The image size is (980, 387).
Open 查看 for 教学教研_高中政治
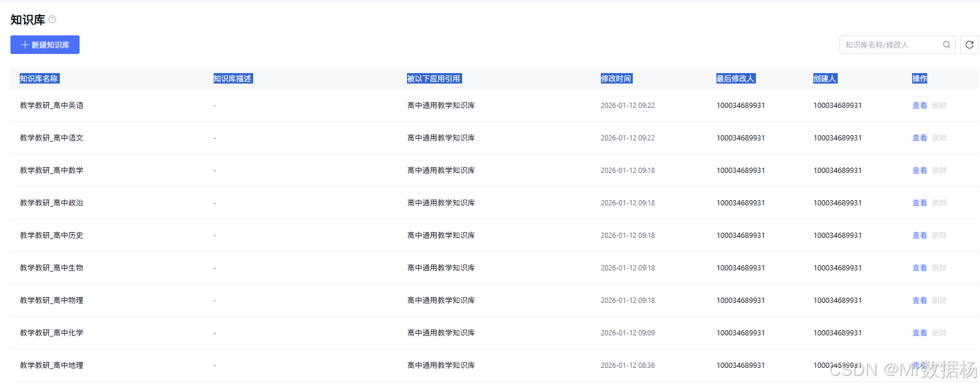[x=920, y=203]
